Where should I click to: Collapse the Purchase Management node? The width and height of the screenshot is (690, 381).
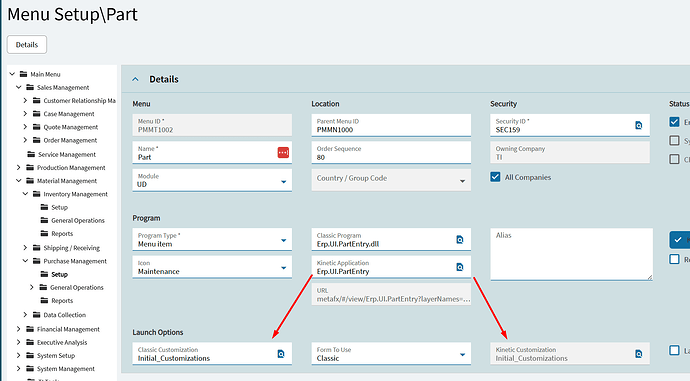click(25, 261)
